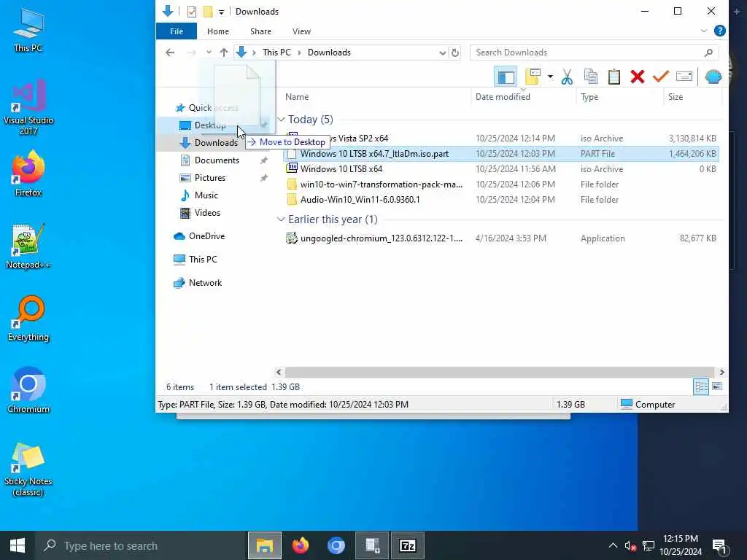747x560 pixels.
Task: Click the Properties checkmark in title bar
Action: 192,12
